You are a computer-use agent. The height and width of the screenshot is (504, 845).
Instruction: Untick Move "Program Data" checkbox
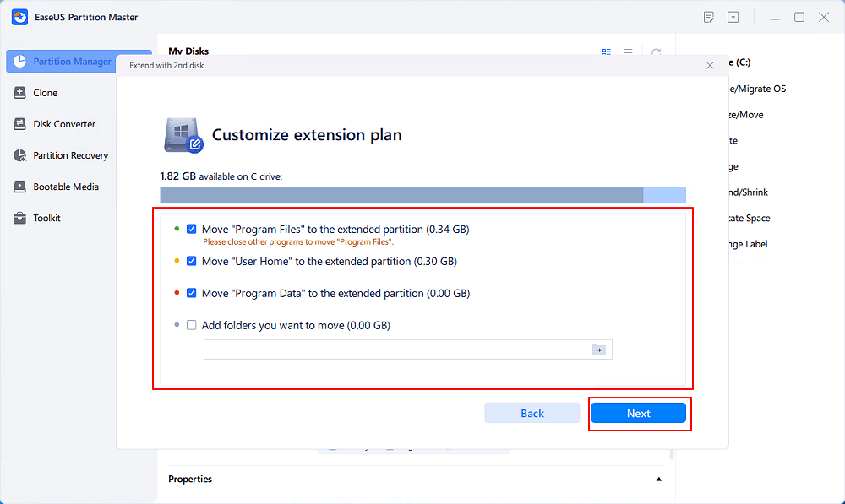click(192, 293)
